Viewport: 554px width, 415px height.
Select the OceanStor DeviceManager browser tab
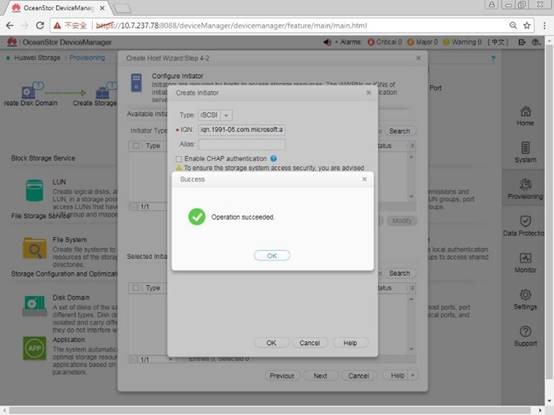[58, 8]
